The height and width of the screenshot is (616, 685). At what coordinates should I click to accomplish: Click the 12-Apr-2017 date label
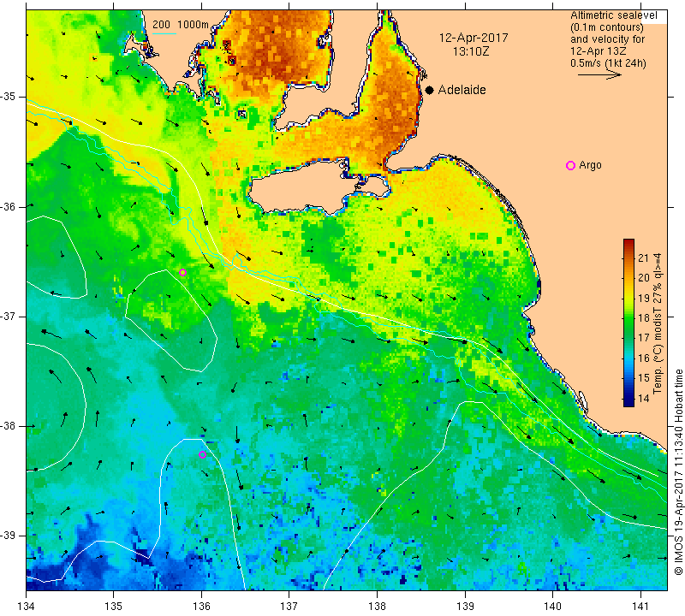click(x=474, y=38)
